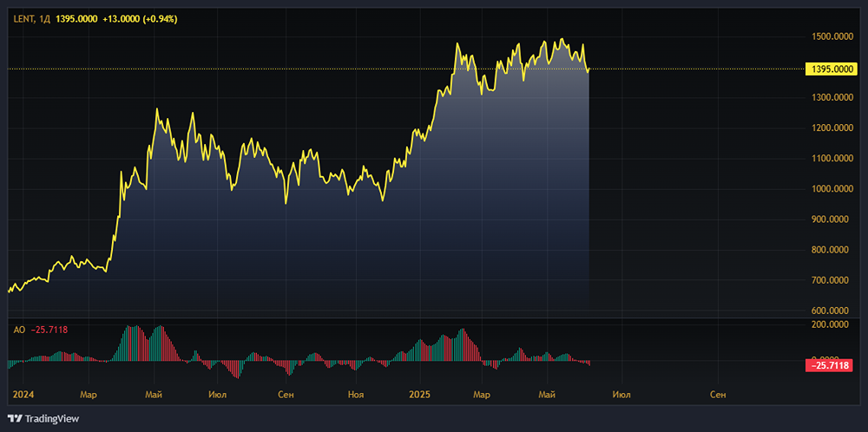Click the TradingView logo icon
The height and width of the screenshot is (432, 868).
click(15, 418)
